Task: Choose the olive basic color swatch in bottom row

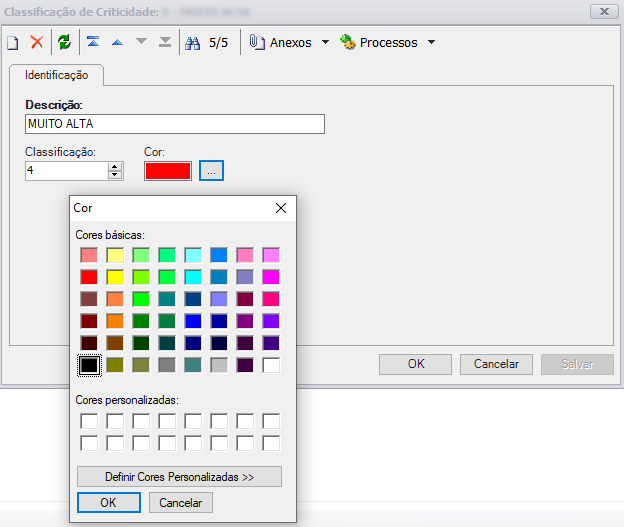Action: pyautogui.click(x=115, y=365)
